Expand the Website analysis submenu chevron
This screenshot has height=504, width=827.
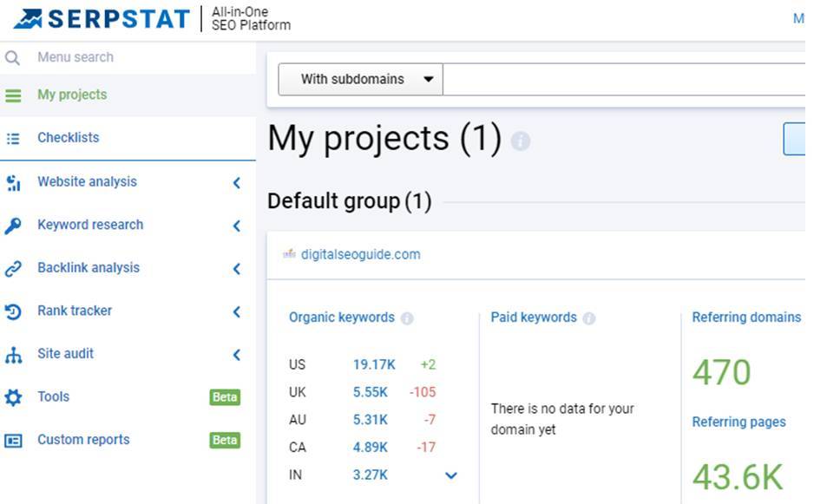[237, 183]
